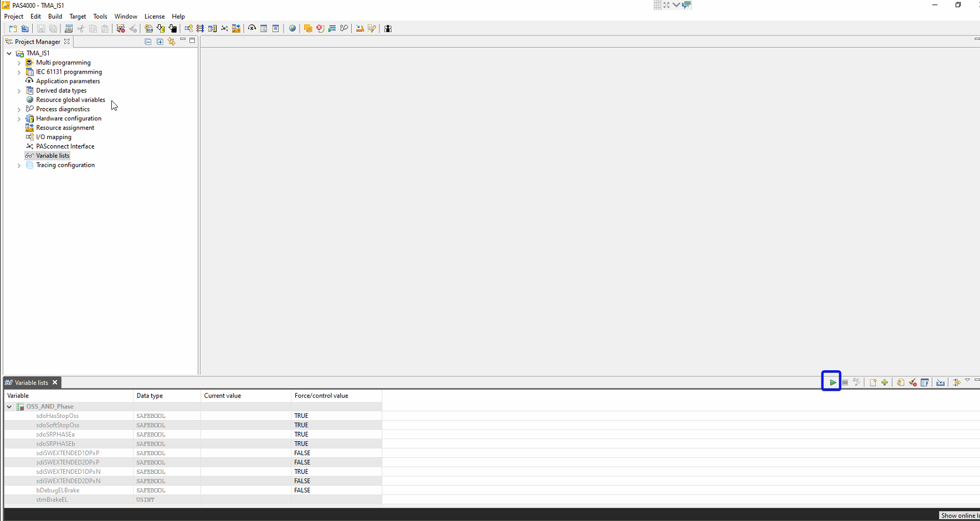Minimize the Project Manager panel
The width and height of the screenshot is (980, 521).
(x=183, y=40)
